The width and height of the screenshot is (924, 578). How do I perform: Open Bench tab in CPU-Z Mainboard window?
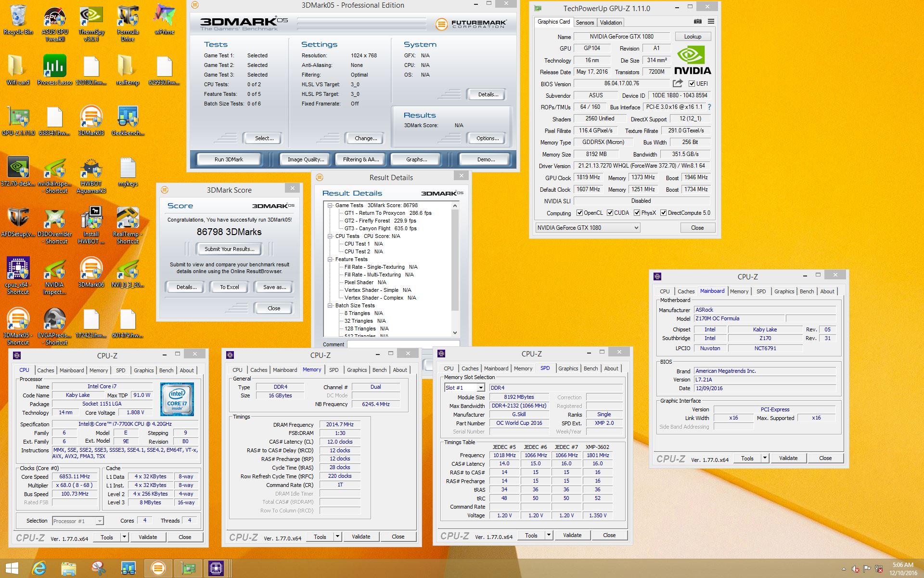(807, 291)
